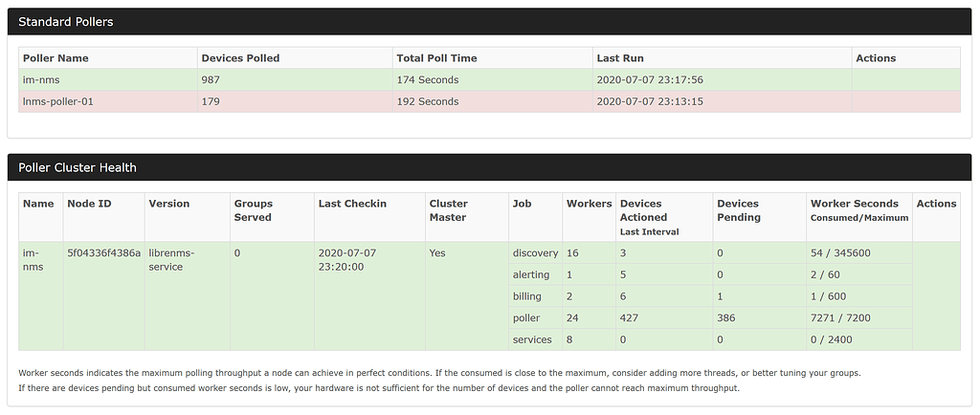Click the Last Run column header
980x415 pixels.
[x=619, y=58]
